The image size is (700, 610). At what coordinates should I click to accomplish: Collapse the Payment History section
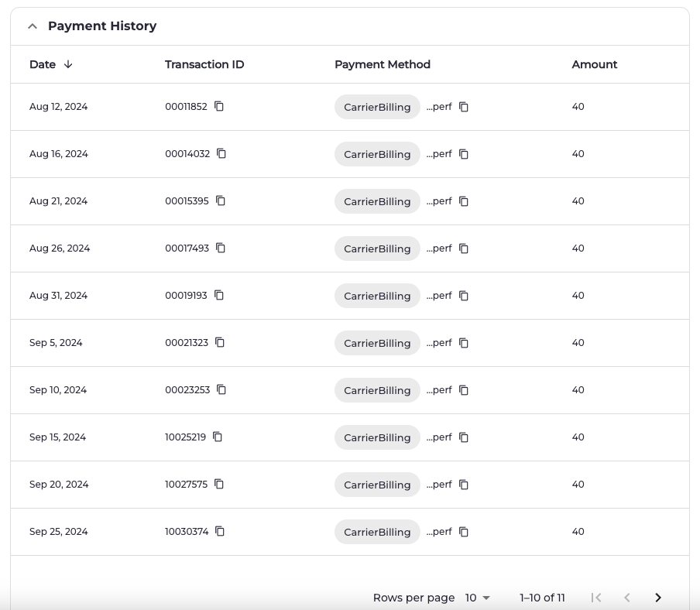pos(33,26)
